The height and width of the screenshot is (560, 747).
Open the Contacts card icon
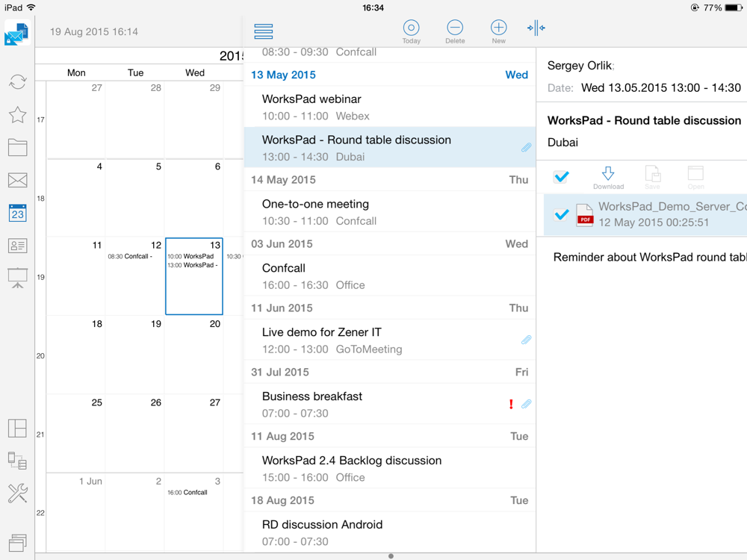[18, 246]
